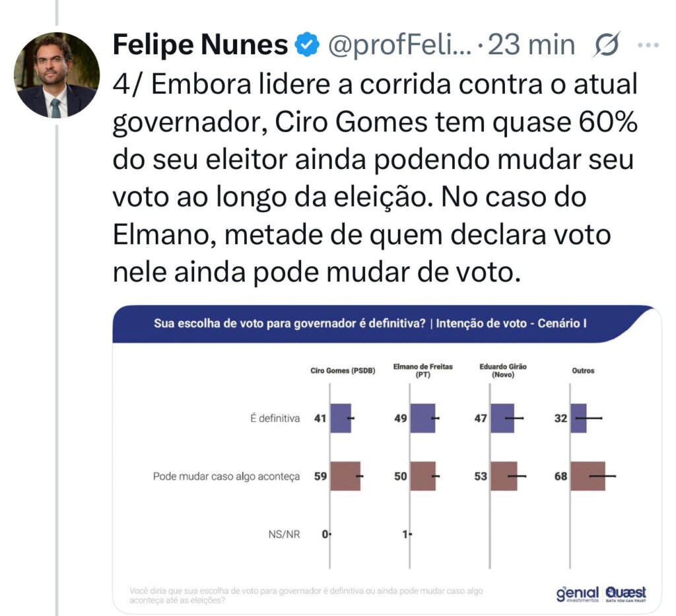
Task: Click the Eduardo Girão (Novo) header
Action: pos(504,371)
